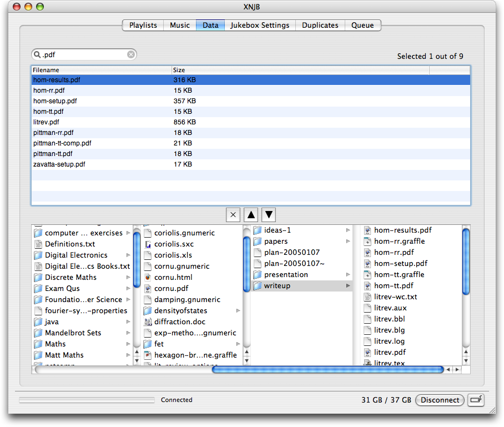The height and width of the screenshot is (427, 504).
Task: Click the presentation folder in browser
Action: coord(286,275)
